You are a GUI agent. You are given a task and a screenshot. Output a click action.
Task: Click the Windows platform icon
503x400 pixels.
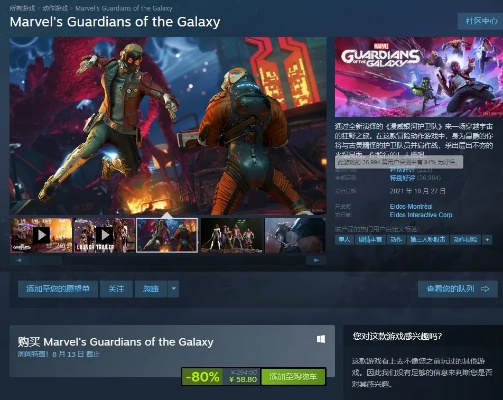[321, 339]
